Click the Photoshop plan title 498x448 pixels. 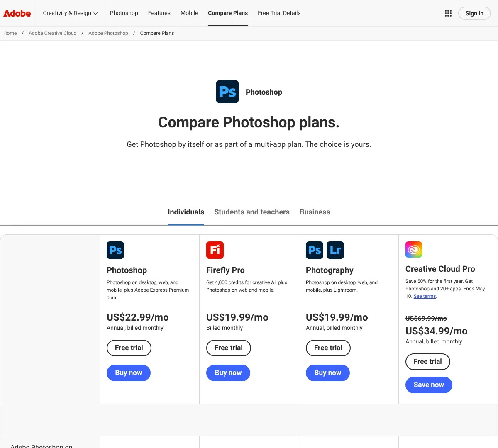[x=127, y=270]
